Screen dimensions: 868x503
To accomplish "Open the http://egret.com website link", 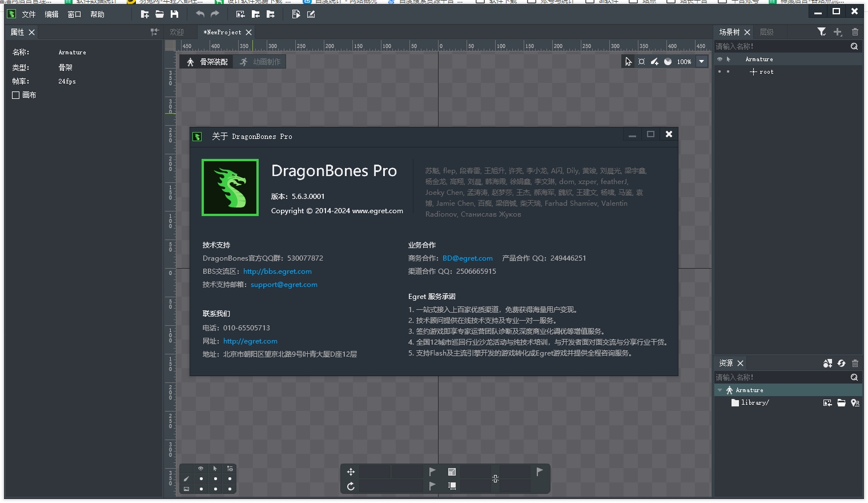I will 250,341.
